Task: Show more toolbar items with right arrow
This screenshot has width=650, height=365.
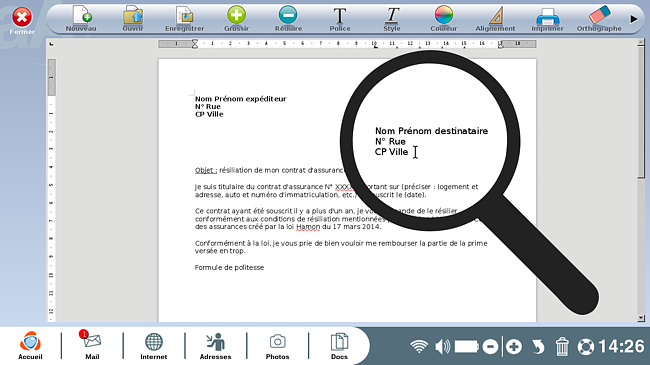Action: click(633, 19)
